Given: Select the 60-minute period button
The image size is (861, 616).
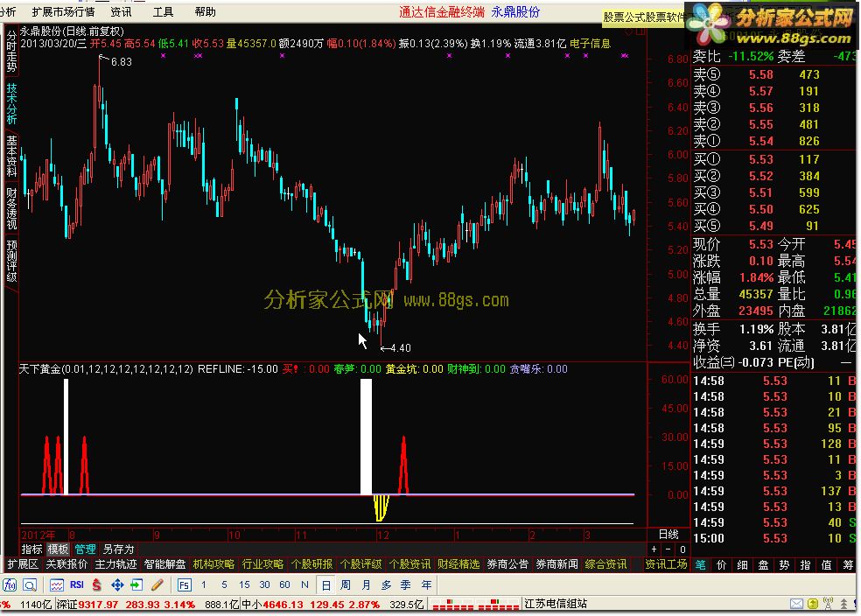Looking at the screenshot, I should [x=284, y=584].
